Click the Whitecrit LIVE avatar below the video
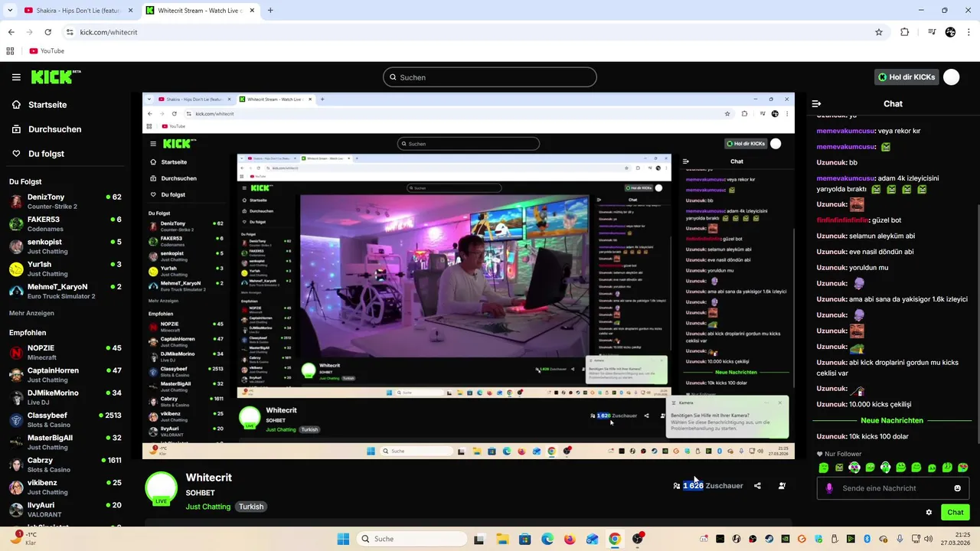Viewport: 980px width, 551px height. tap(161, 488)
